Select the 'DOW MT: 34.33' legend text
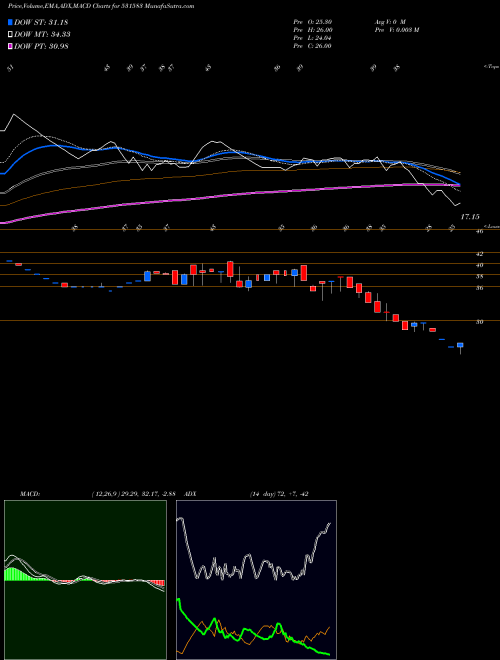The height and width of the screenshot is (660, 500). (42, 35)
